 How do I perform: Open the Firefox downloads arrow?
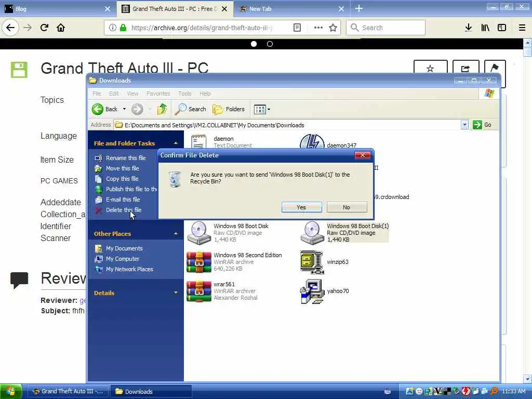[468, 28]
